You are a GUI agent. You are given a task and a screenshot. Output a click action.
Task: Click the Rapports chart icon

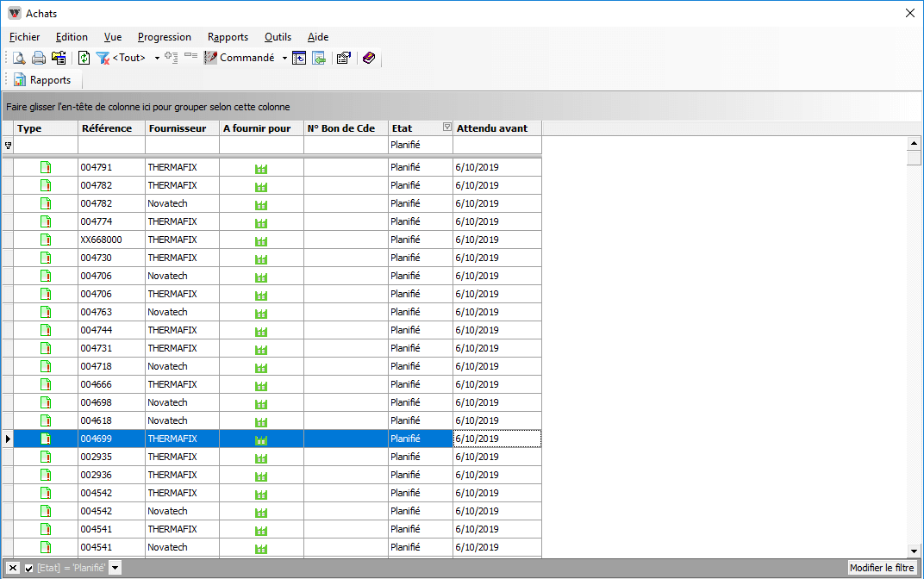(x=20, y=80)
